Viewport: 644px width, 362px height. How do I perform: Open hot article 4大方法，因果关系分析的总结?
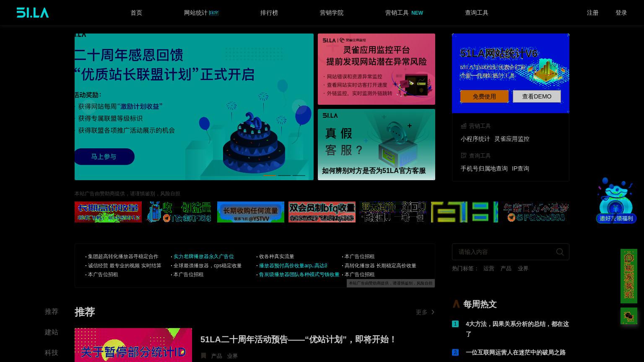517,329
